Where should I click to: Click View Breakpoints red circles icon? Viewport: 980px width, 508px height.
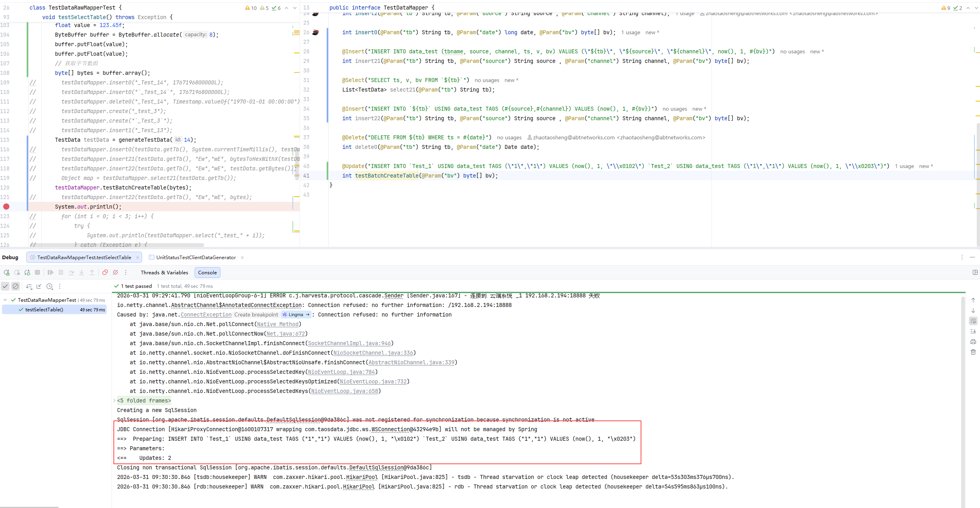pyautogui.click(x=105, y=273)
